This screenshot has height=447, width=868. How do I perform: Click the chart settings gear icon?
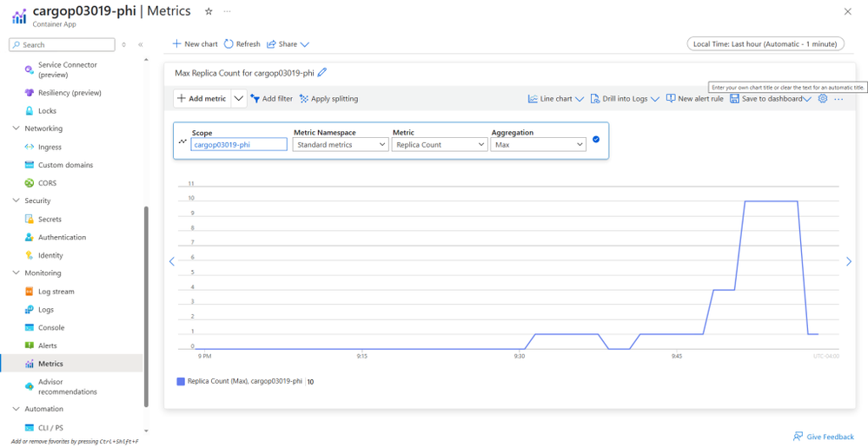(x=823, y=99)
